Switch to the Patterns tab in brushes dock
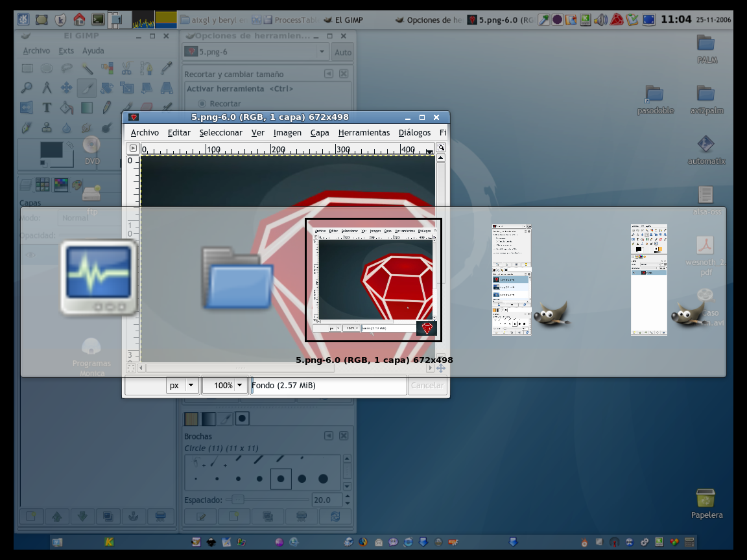Screen dimensions: 747x560 click(191, 419)
